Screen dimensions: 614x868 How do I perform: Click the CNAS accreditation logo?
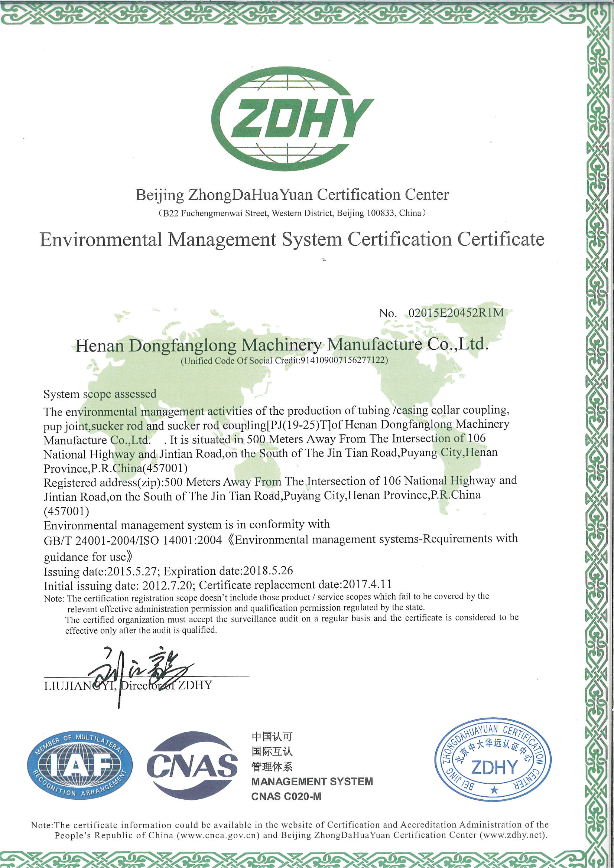[192, 765]
